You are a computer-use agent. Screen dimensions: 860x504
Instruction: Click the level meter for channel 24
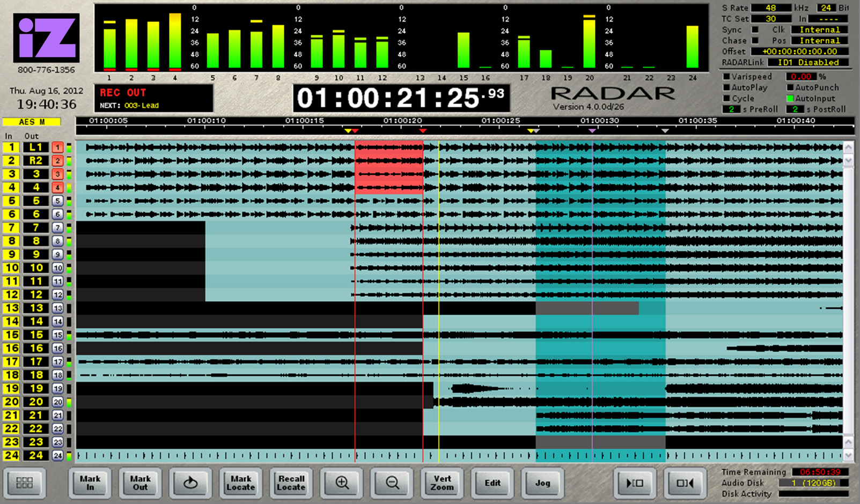coord(693,47)
